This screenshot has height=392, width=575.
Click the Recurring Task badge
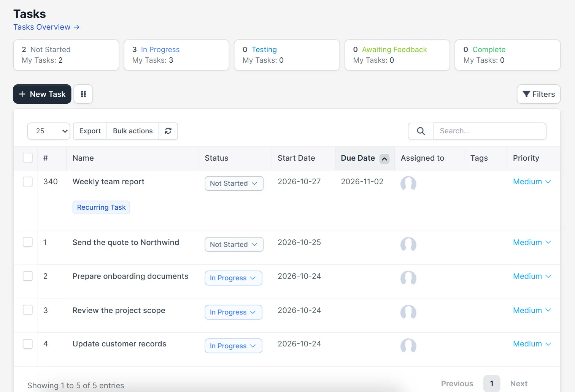[x=101, y=207]
